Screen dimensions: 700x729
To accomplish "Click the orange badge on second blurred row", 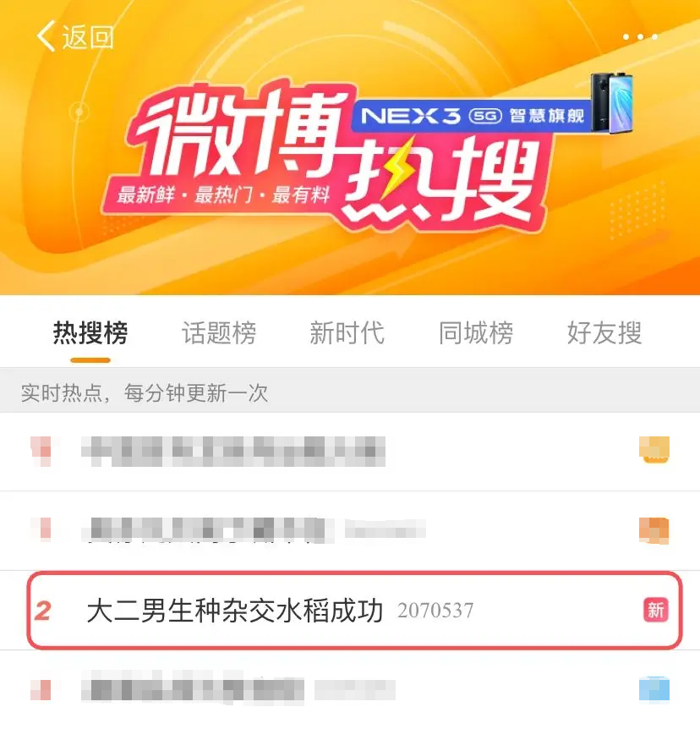I will 654,530.
